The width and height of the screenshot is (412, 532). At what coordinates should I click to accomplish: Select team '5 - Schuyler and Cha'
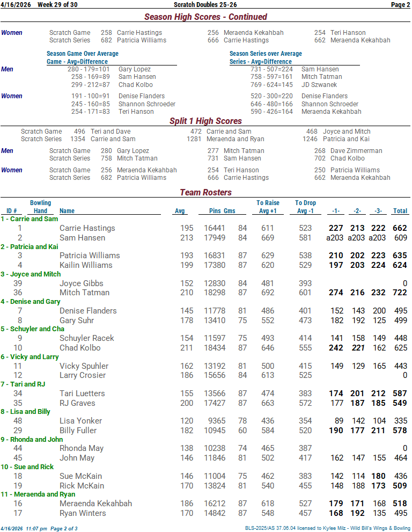33,329
